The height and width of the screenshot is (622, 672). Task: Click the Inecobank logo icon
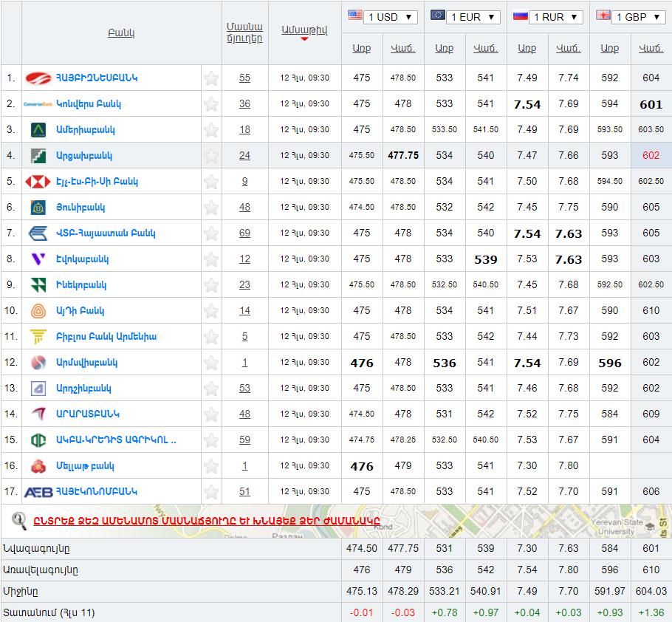(38, 285)
